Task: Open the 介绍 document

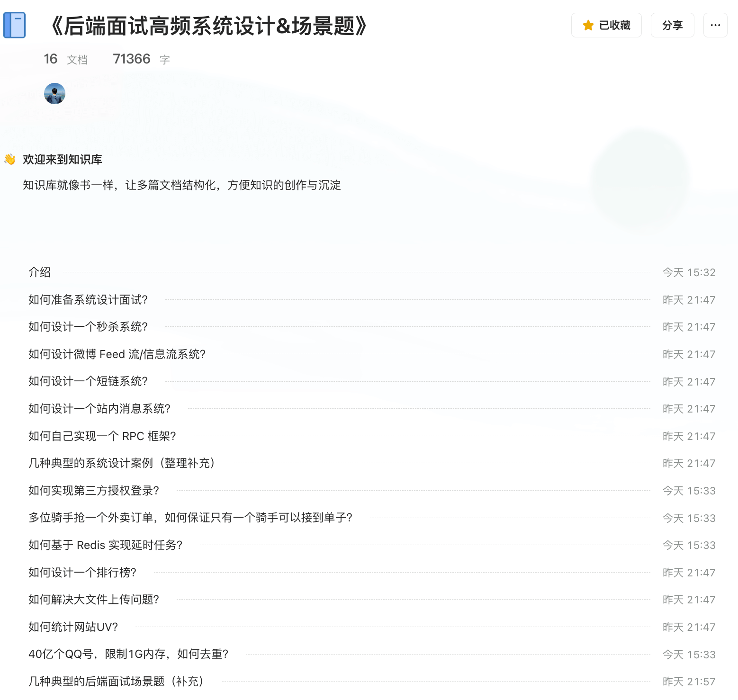Action: tap(40, 272)
